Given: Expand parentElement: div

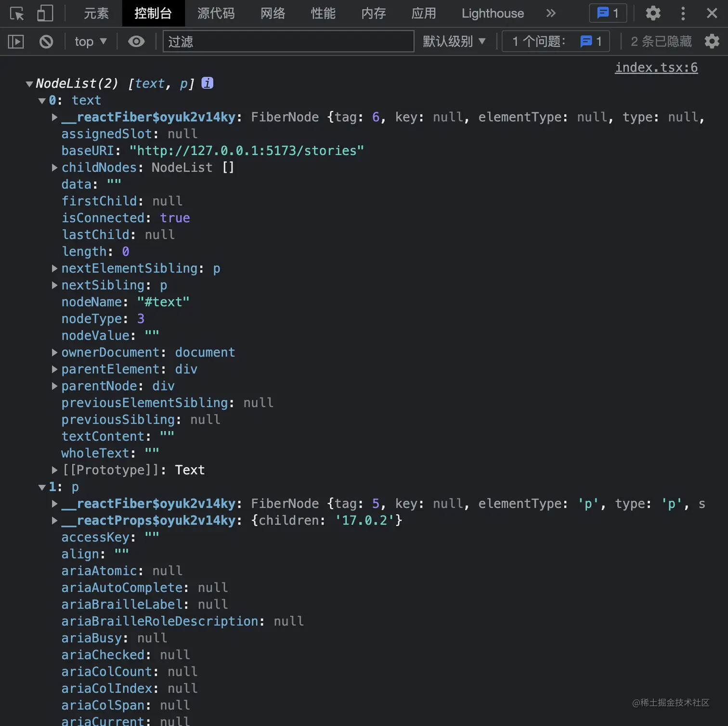Looking at the screenshot, I should 54,370.
